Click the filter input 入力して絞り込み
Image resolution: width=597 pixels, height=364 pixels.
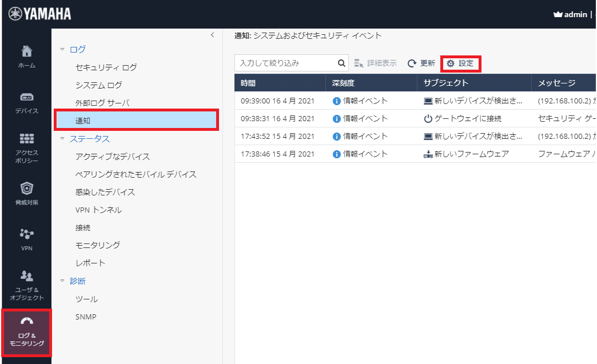(285, 63)
